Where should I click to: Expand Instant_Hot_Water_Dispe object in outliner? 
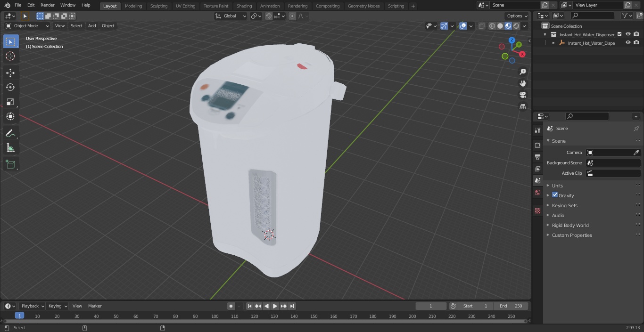pyautogui.click(x=553, y=43)
